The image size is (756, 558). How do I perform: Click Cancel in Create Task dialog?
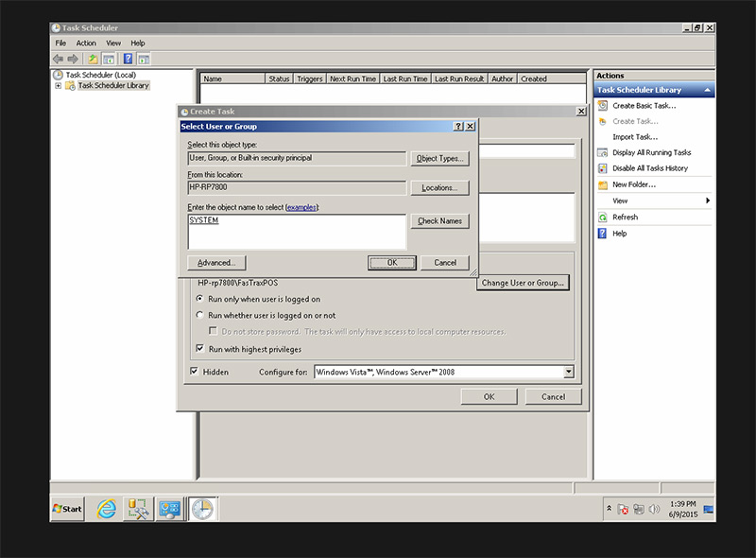(x=553, y=397)
